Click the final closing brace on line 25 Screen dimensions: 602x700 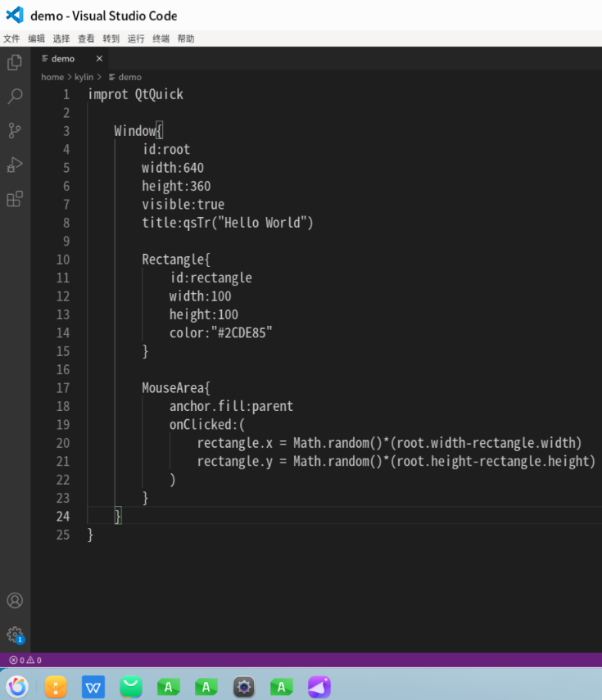(90, 535)
